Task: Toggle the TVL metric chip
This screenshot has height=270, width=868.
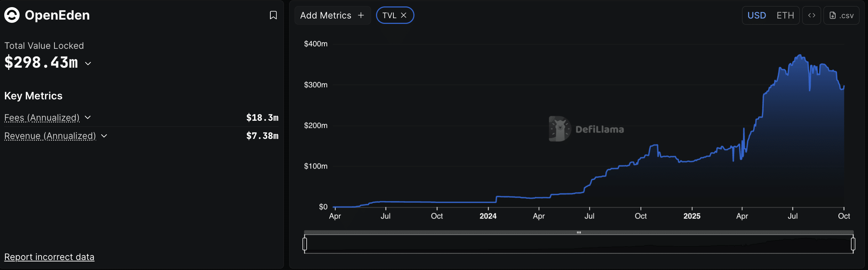Action: [389, 15]
